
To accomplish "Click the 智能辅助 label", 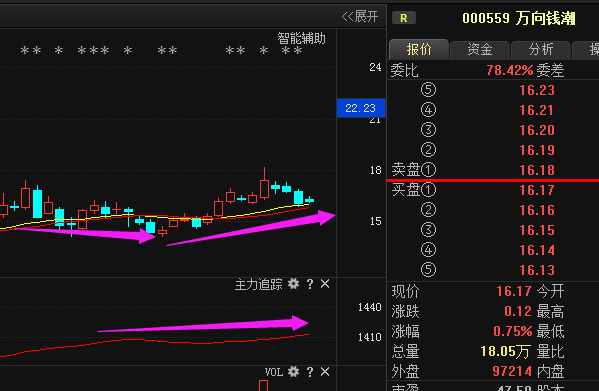I will 301,39.
